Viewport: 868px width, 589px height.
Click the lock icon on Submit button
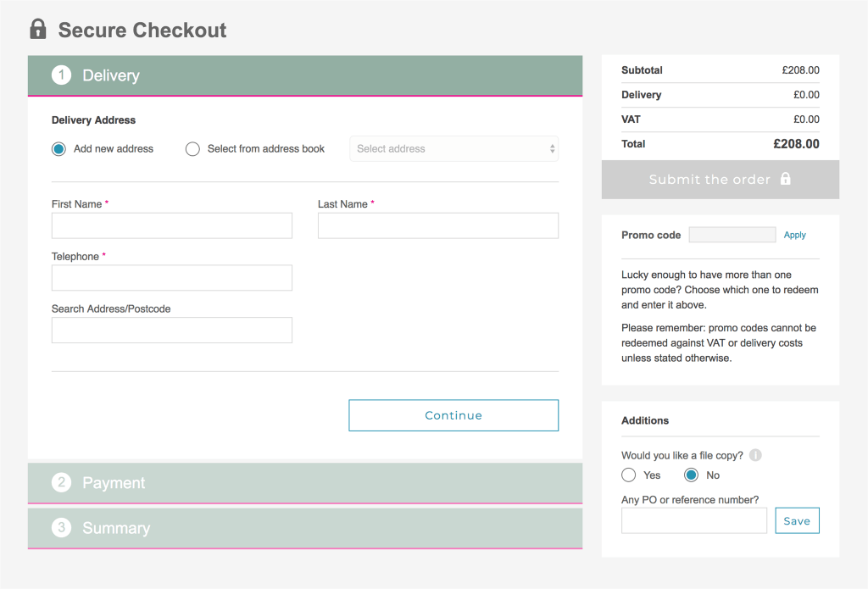[x=785, y=179]
